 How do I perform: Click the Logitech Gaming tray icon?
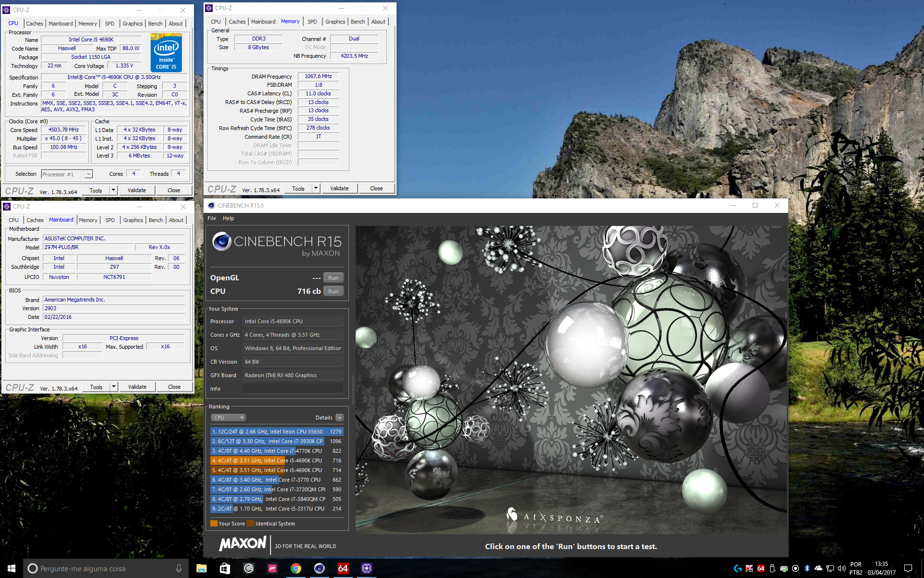click(738, 568)
